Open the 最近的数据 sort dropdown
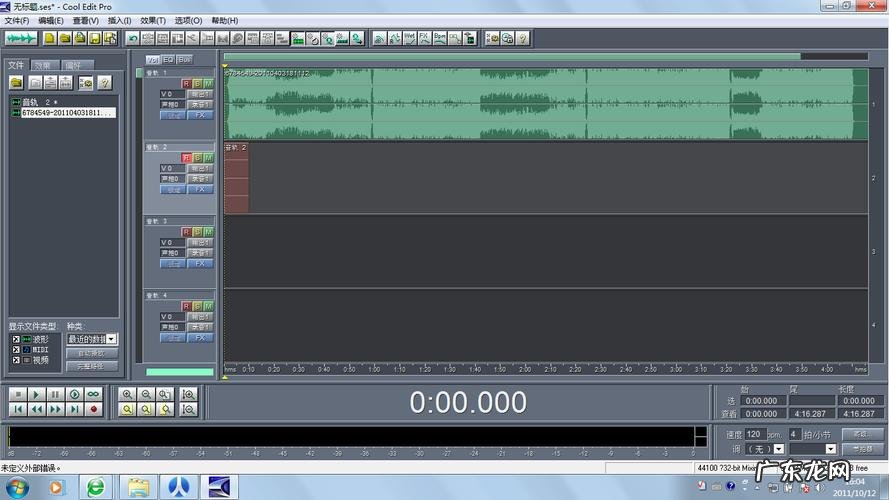This screenshot has height=500, width=889. click(92, 339)
